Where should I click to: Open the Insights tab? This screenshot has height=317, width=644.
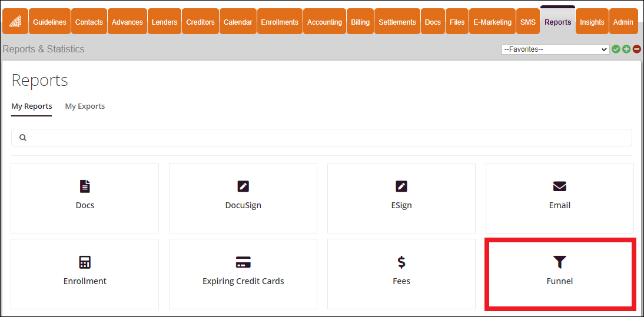coord(592,21)
